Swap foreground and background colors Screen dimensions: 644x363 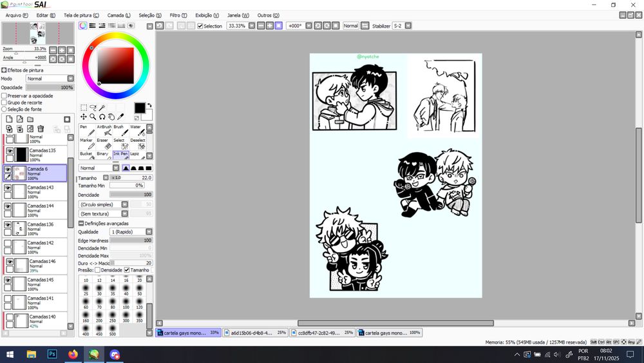click(x=149, y=105)
